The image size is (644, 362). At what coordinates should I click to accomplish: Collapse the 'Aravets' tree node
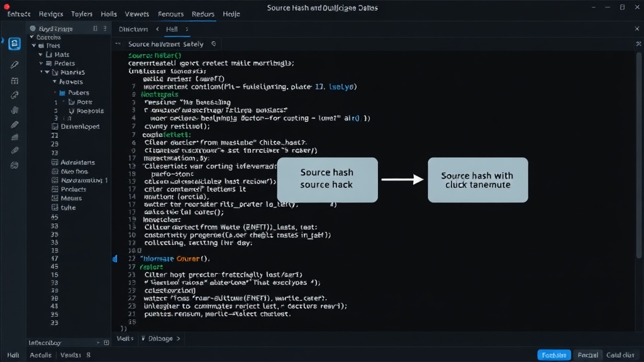[55, 82]
